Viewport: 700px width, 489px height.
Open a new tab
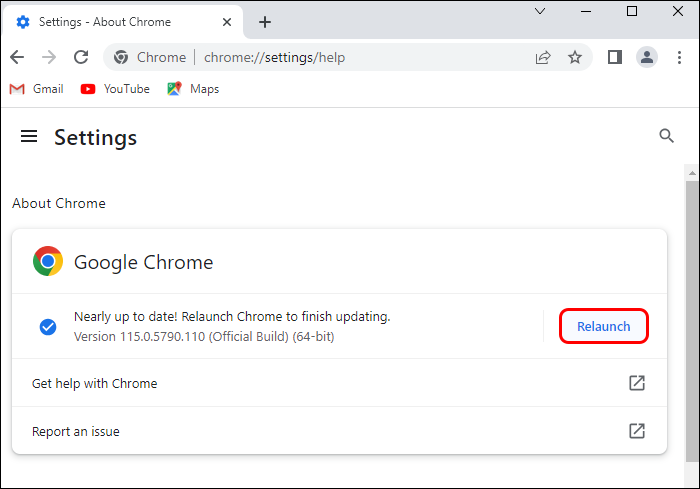(x=265, y=22)
